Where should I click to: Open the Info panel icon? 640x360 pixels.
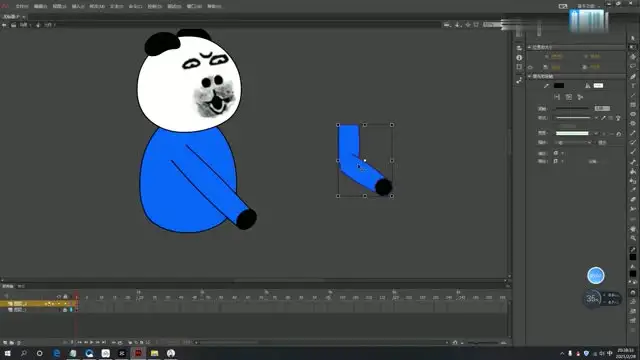click(x=519, y=58)
